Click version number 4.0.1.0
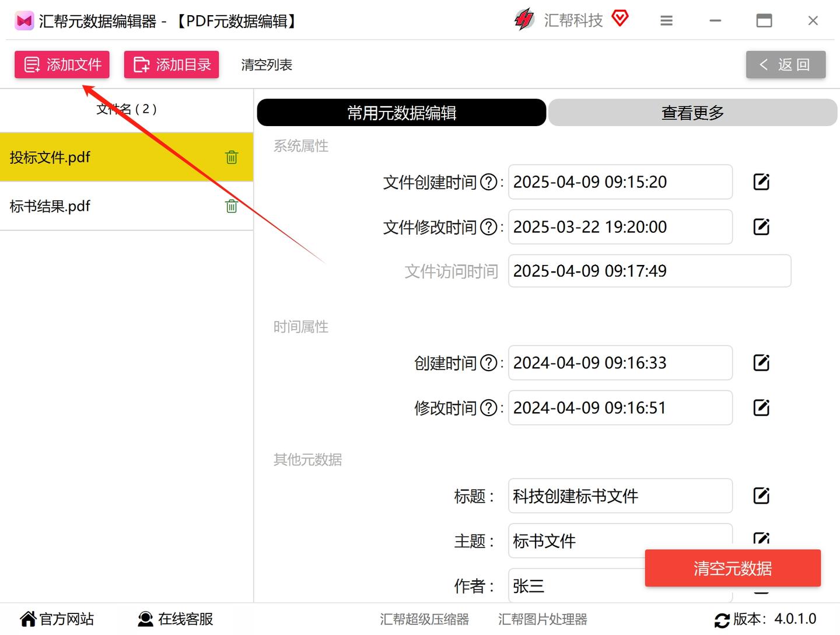Screen dimensions: 840x635 click(795, 619)
